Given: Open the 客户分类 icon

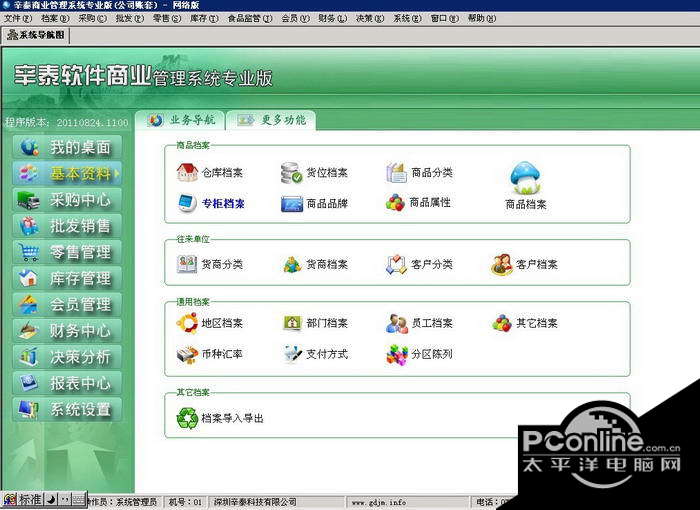Looking at the screenshot, I should (x=396, y=264).
